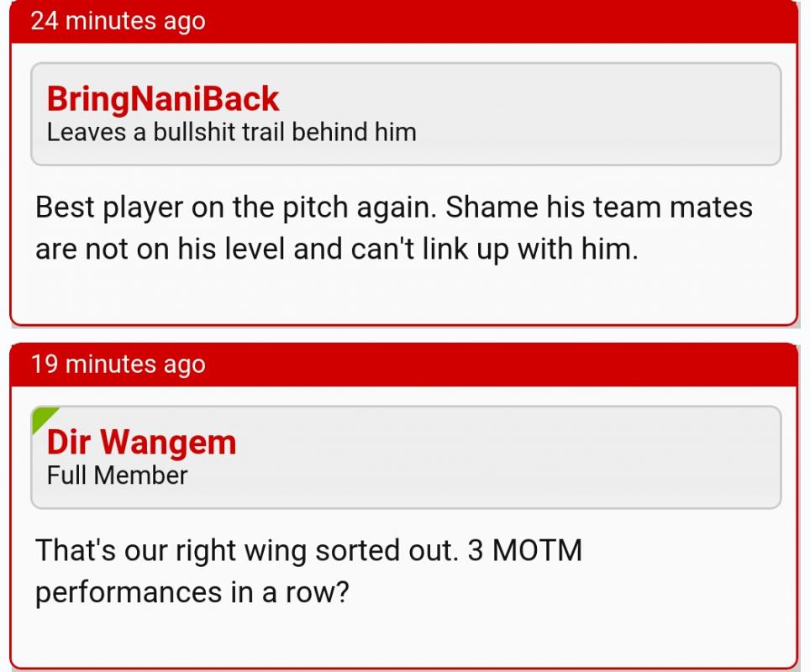Click the "Full Member" user title
Screen dimensions: 810x672
117,475
